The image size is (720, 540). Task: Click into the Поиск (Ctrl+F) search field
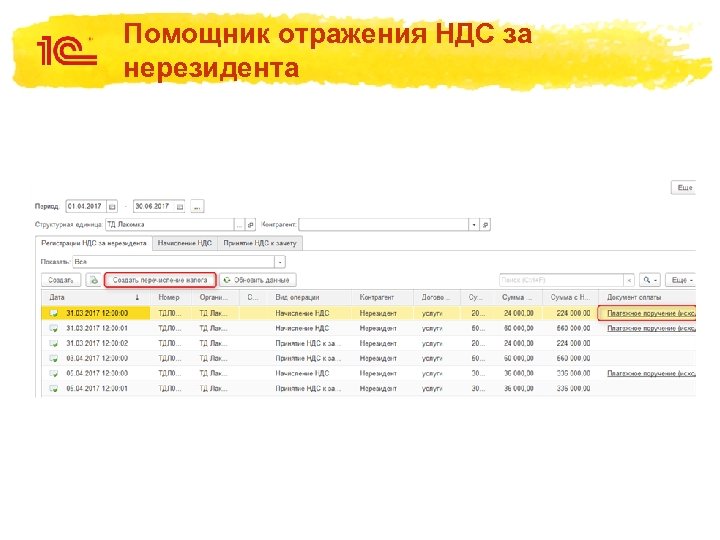coord(561,280)
